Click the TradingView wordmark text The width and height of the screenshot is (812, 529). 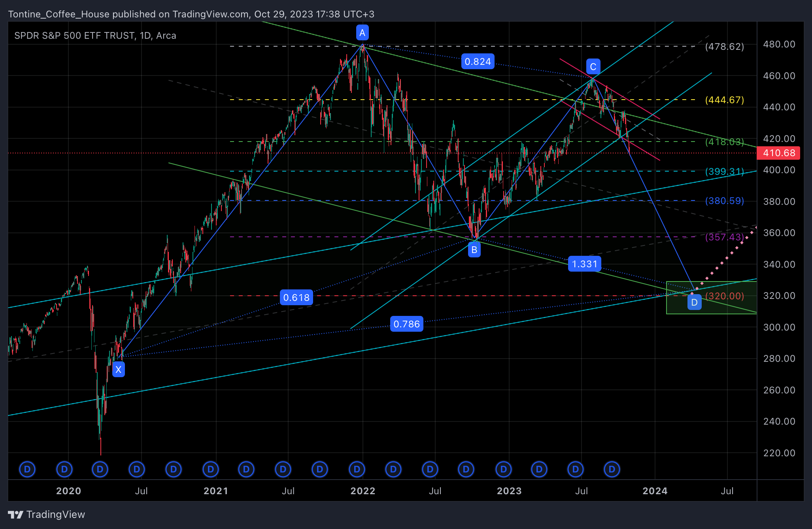pos(56,514)
